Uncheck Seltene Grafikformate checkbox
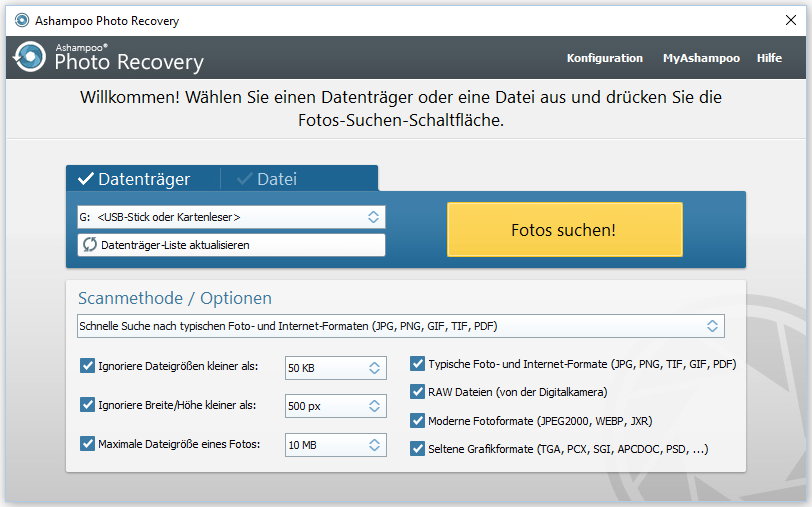The height and width of the screenshot is (507, 812). 417,448
